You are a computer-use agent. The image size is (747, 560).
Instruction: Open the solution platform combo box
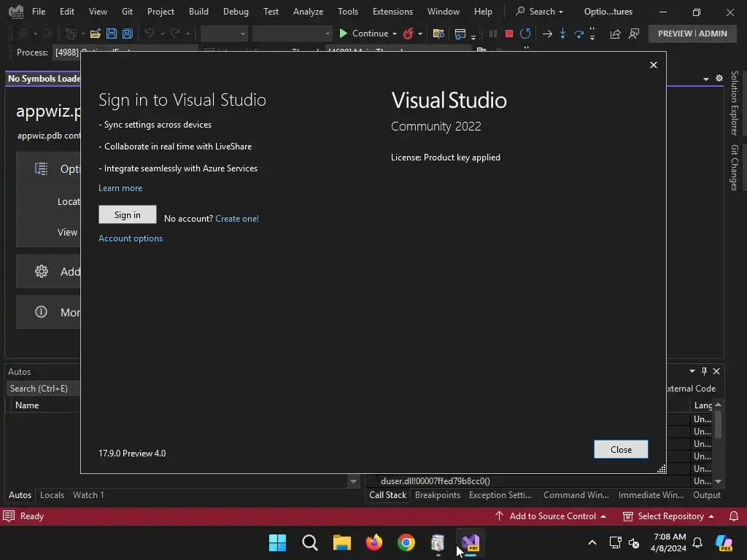[x=292, y=34]
